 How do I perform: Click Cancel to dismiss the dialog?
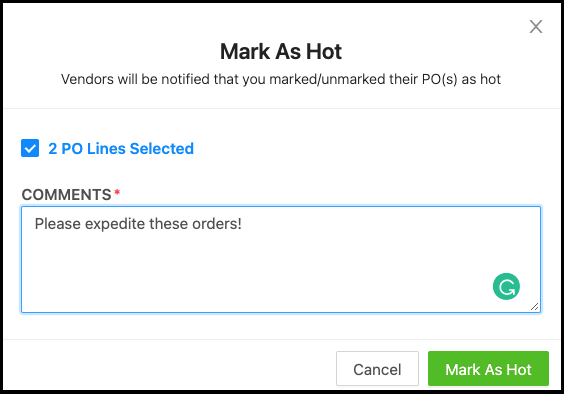[x=377, y=369]
